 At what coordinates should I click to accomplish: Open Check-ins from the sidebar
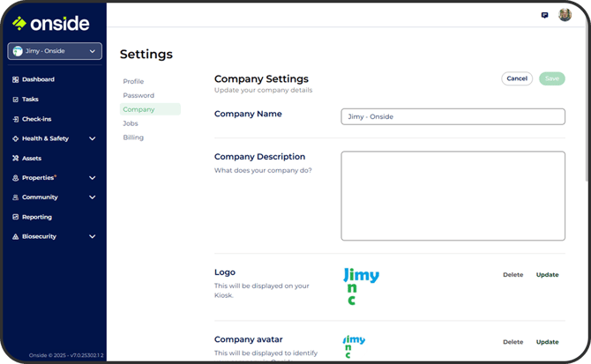36,119
